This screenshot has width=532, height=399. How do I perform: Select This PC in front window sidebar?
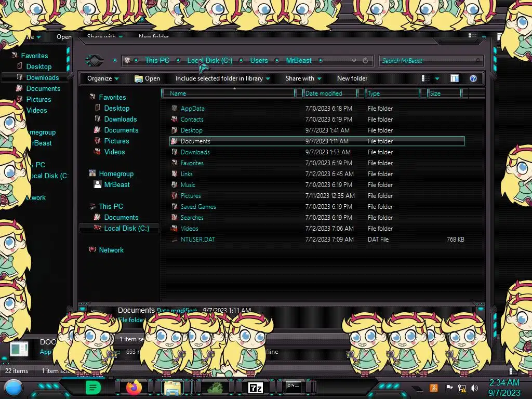pos(111,206)
